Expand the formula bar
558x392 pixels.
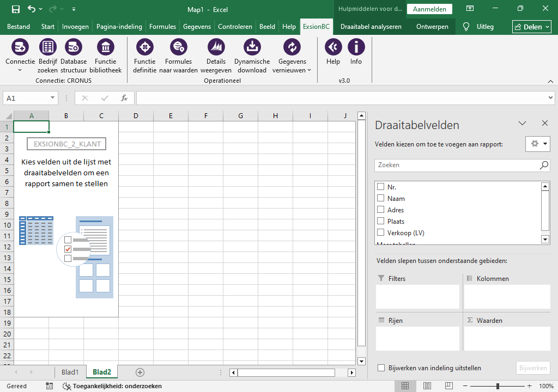click(x=550, y=98)
